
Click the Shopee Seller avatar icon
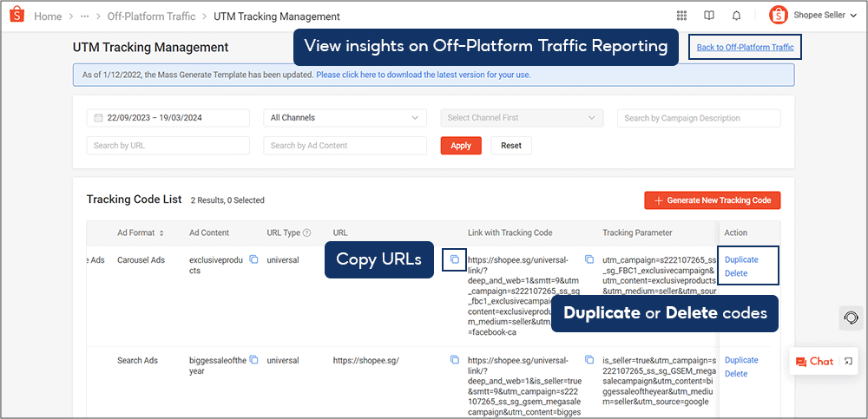click(x=778, y=16)
